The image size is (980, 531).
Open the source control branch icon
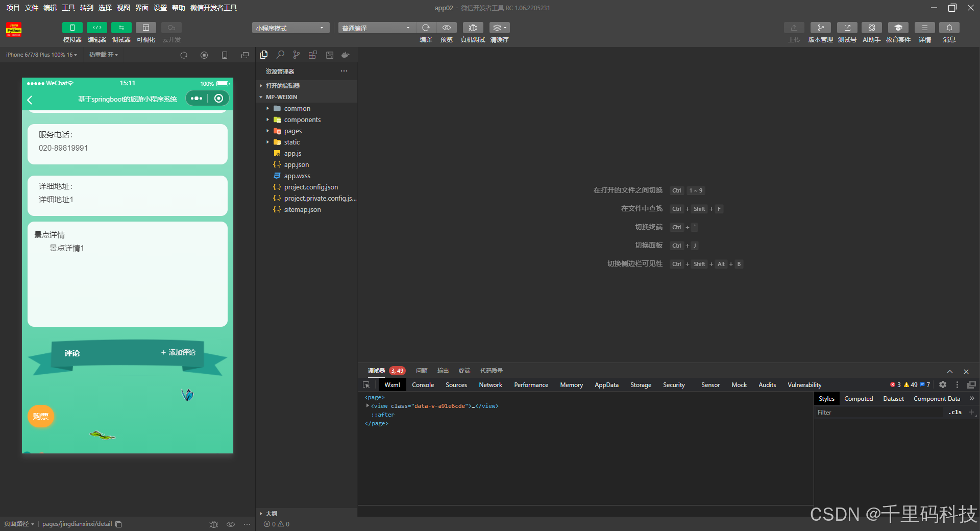(x=297, y=55)
